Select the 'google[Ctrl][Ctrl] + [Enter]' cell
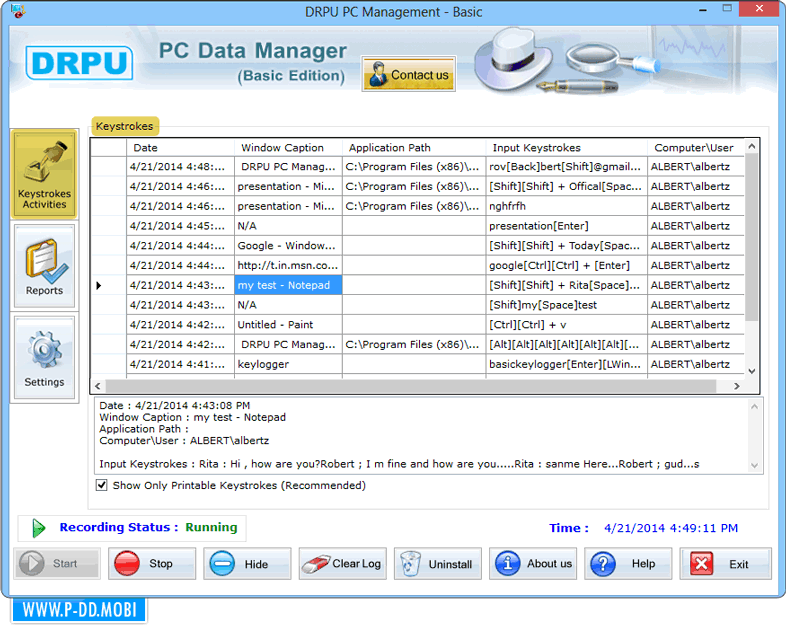 coord(566,266)
